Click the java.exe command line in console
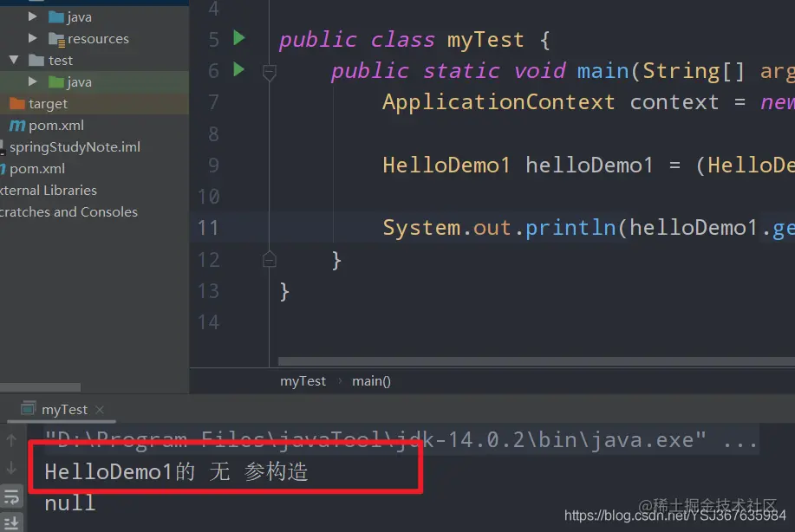 [x=401, y=440]
